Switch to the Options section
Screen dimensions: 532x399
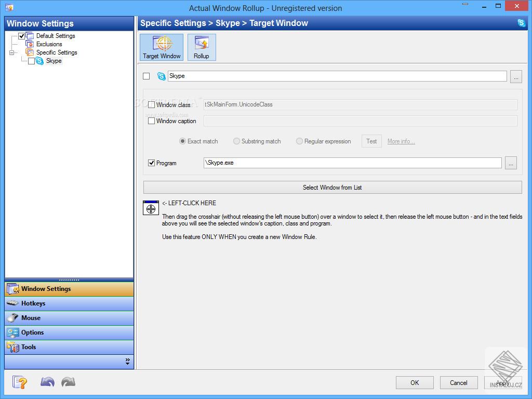point(69,332)
